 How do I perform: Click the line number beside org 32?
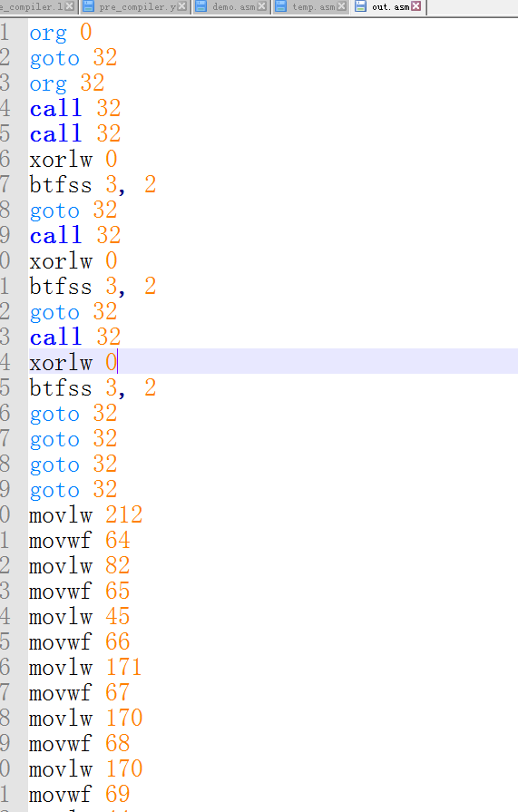point(5,83)
